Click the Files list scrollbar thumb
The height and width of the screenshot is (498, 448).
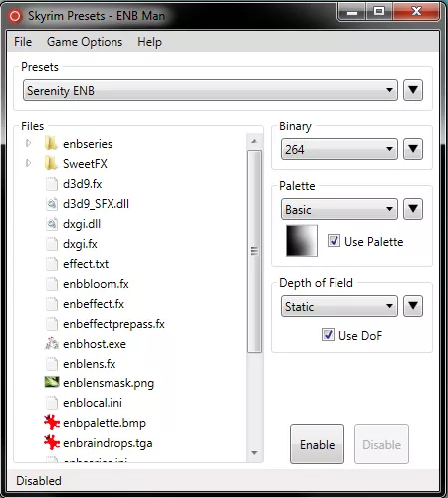(x=254, y=251)
